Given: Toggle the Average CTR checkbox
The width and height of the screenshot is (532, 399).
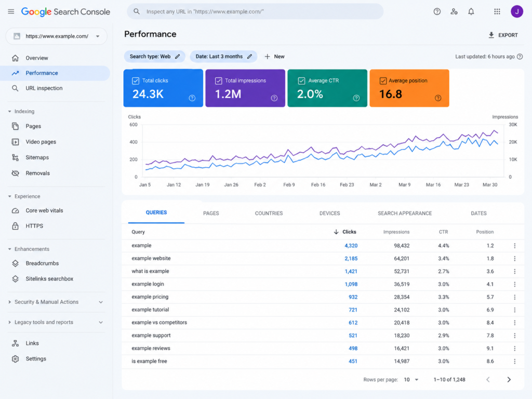Looking at the screenshot, I should [301, 81].
